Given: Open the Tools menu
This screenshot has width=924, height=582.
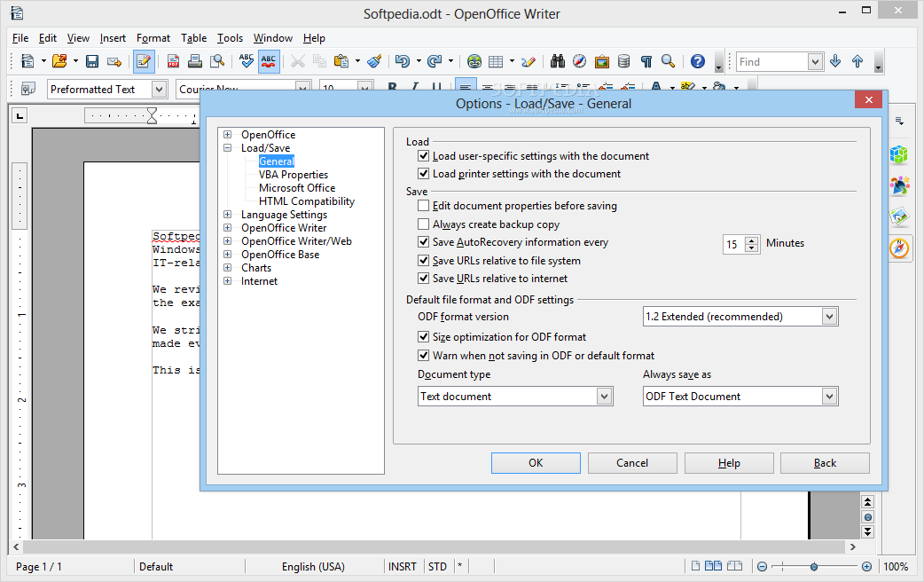Looking at the screenshot, I should (x=230, y=38).
